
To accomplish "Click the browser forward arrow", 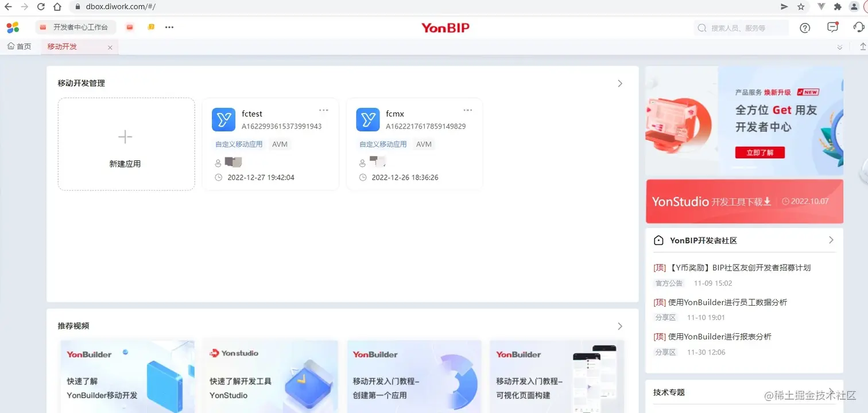I will click(25, 7).
